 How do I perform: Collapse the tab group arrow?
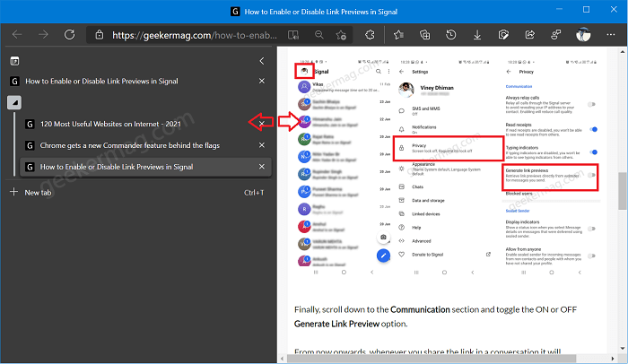(14, 102)
